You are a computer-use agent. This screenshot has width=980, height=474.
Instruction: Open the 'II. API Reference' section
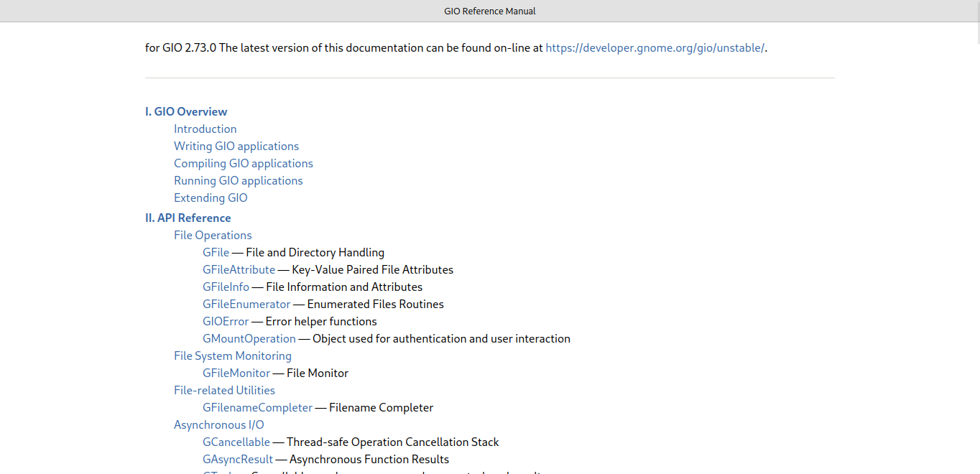coord(188,218)
